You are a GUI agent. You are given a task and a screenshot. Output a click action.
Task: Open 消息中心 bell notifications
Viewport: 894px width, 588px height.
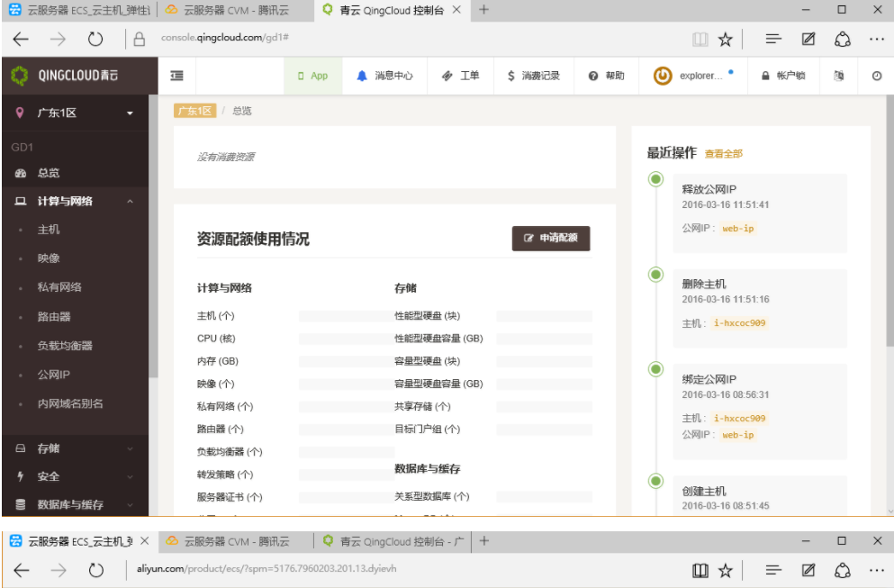pos(384,76)
